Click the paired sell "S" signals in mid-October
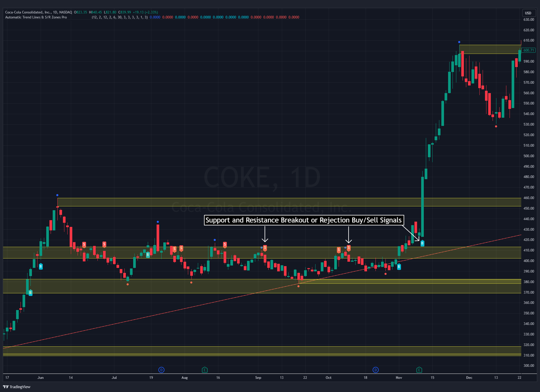 click(x=343, y=249)
